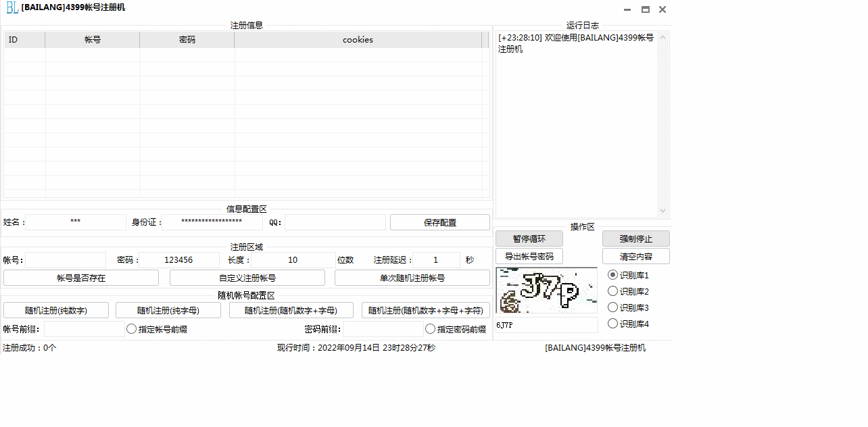Image resolution: width=868 pixels, height=427 pixels.
Task: Start 随机注册(纯字母) letters-only registration
Action: click(x=168, y=309)
